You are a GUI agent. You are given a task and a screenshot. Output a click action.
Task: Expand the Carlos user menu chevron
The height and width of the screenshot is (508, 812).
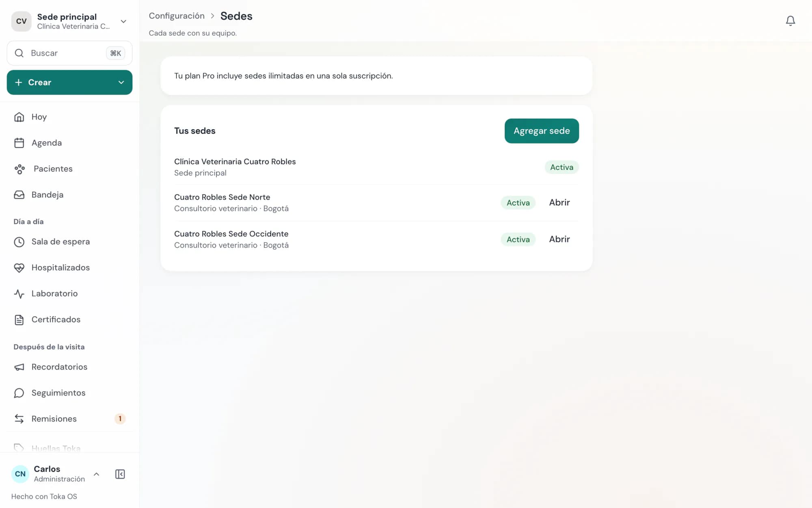click(x=96, y=474)
